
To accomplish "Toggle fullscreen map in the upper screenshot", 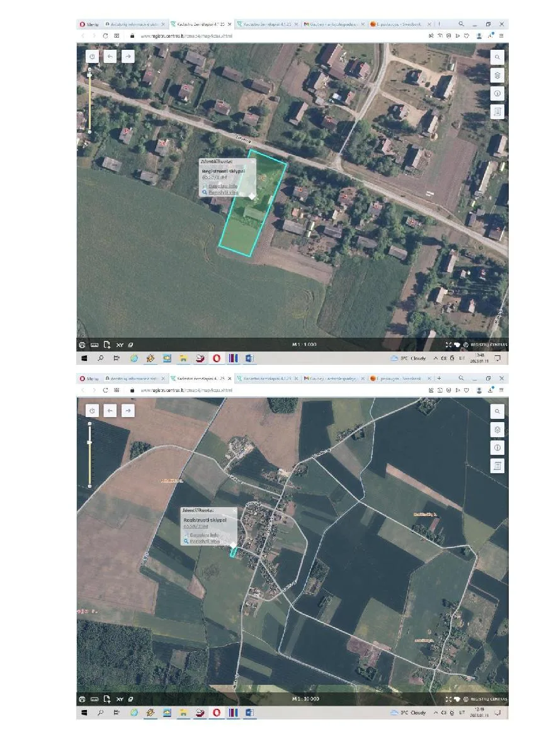I will (x=449, y=345).
